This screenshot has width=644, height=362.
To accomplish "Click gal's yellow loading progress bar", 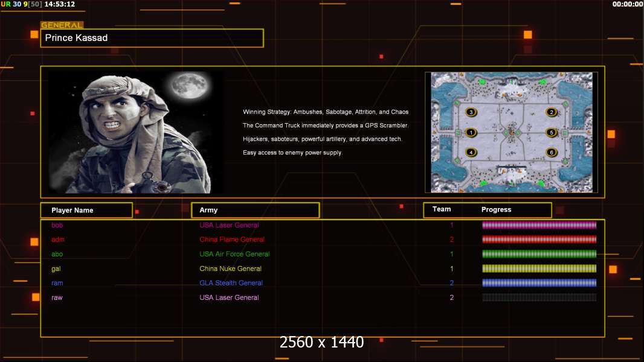I will click(539, 268).
